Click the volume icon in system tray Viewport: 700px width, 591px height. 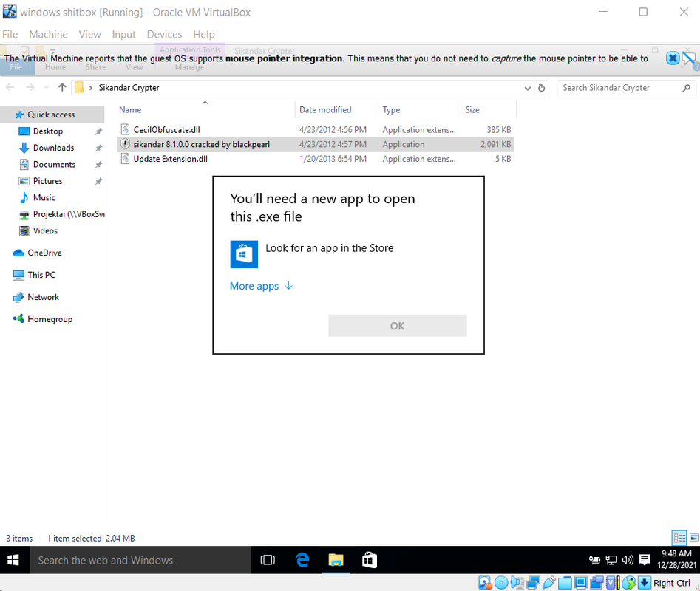[628, 560]
